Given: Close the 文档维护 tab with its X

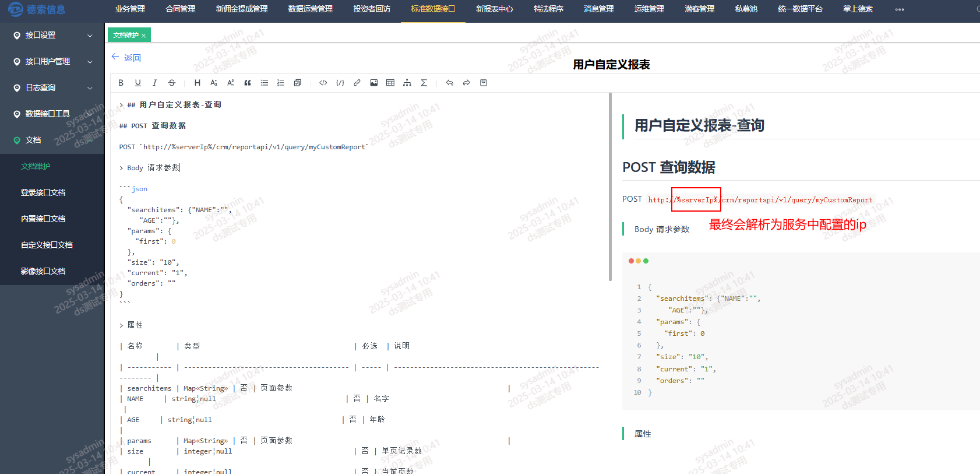Looking at the screenshot, I should [x=143, y=36].
